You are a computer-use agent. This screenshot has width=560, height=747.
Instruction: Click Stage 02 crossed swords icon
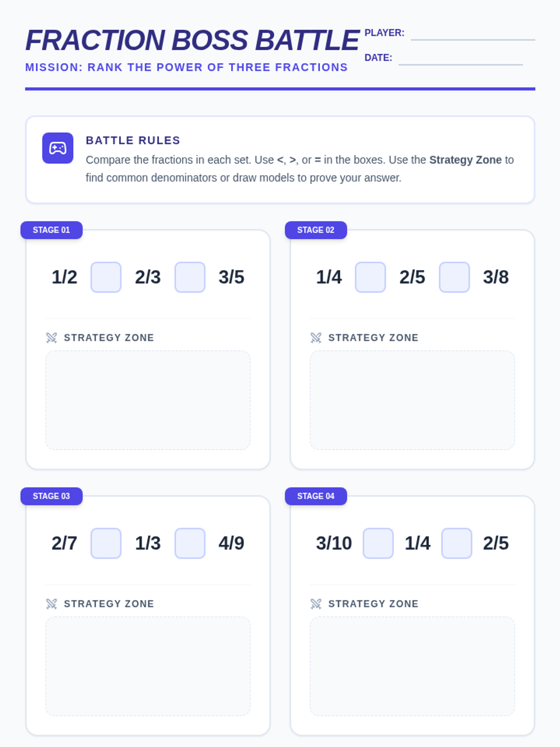pyautogui.click(x=316, y=338)
